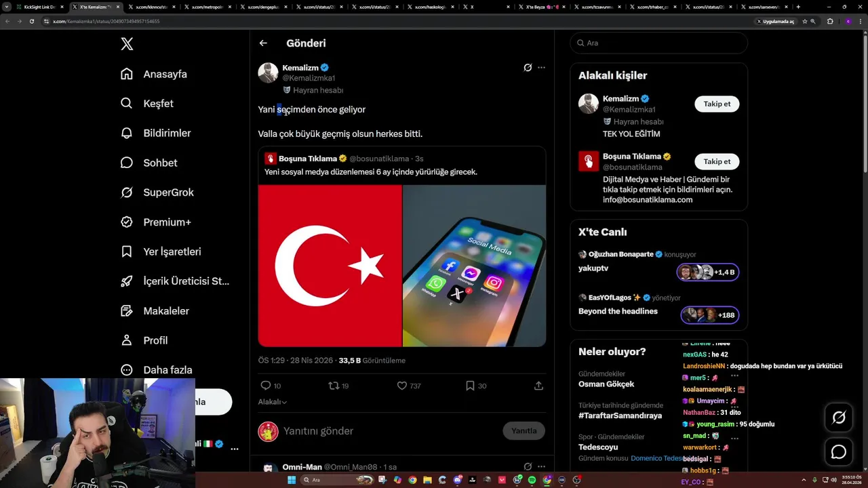Click the Makaleler icon in sidebar
This screenshot has width=868, height=488.
pos(127,311)
